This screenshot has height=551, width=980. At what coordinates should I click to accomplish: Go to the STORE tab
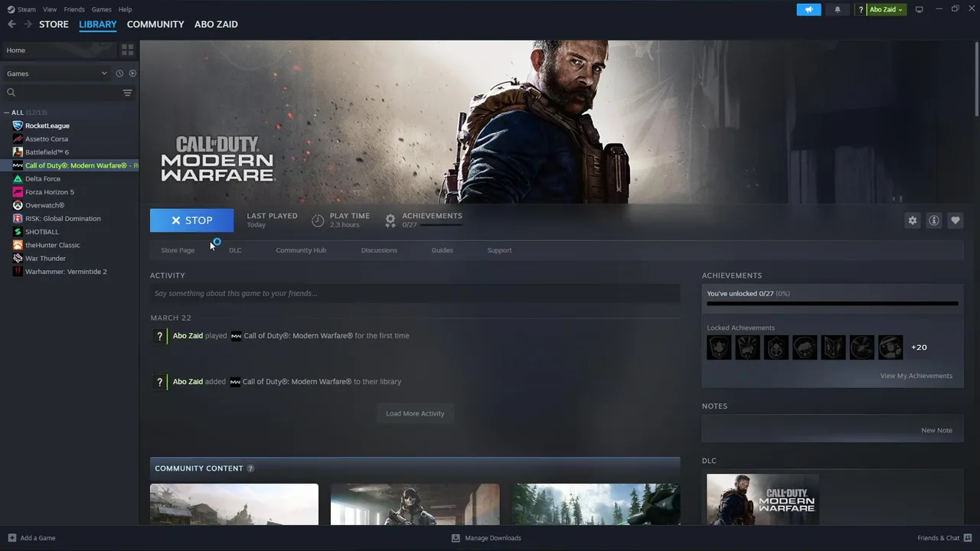tap(54, 24)
